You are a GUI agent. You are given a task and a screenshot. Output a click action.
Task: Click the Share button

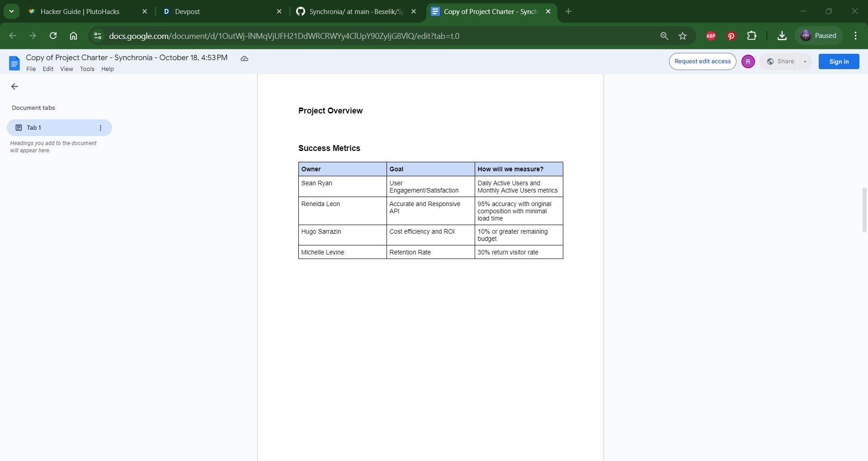coord(780,61)
